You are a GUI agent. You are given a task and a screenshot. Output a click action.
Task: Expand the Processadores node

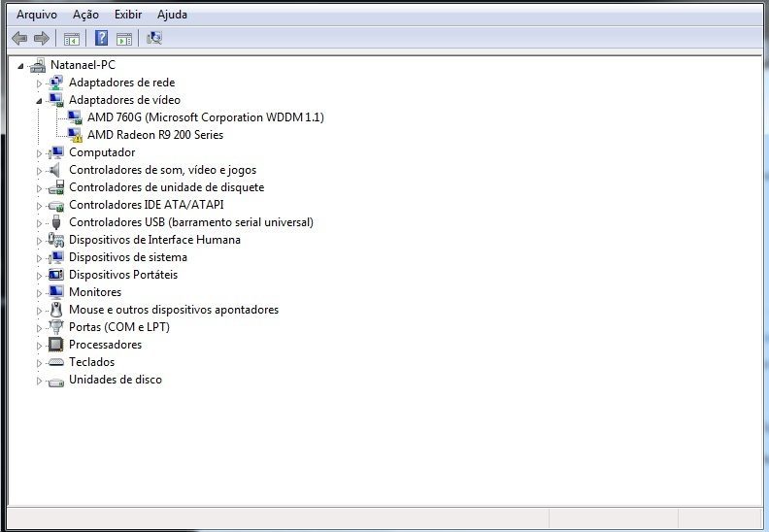click(39, 346)
